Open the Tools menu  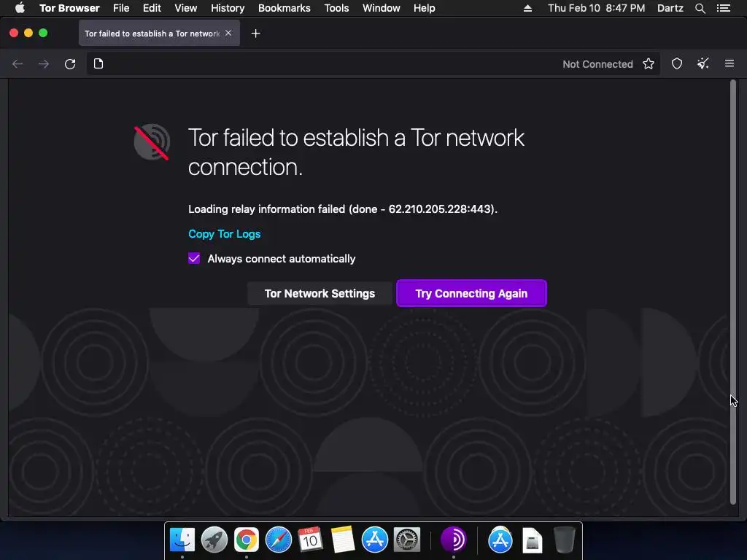pyautogui.click(x=336, y=8)
